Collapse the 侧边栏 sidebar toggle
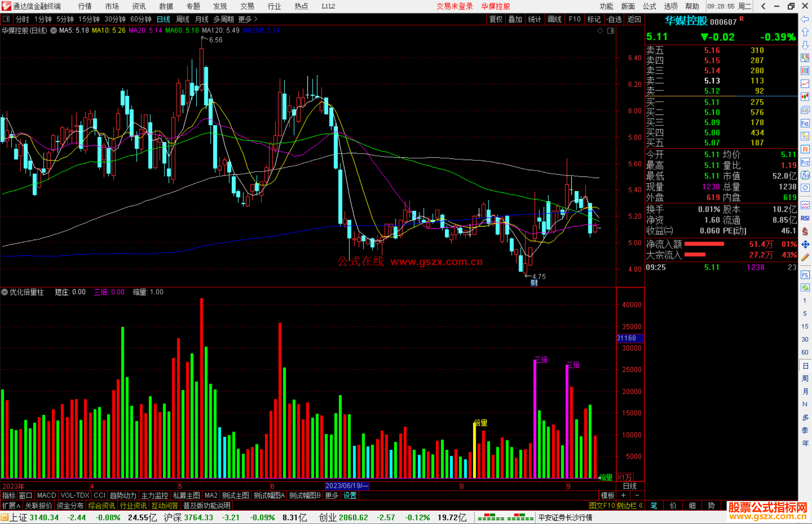 [x=630, y=506]
